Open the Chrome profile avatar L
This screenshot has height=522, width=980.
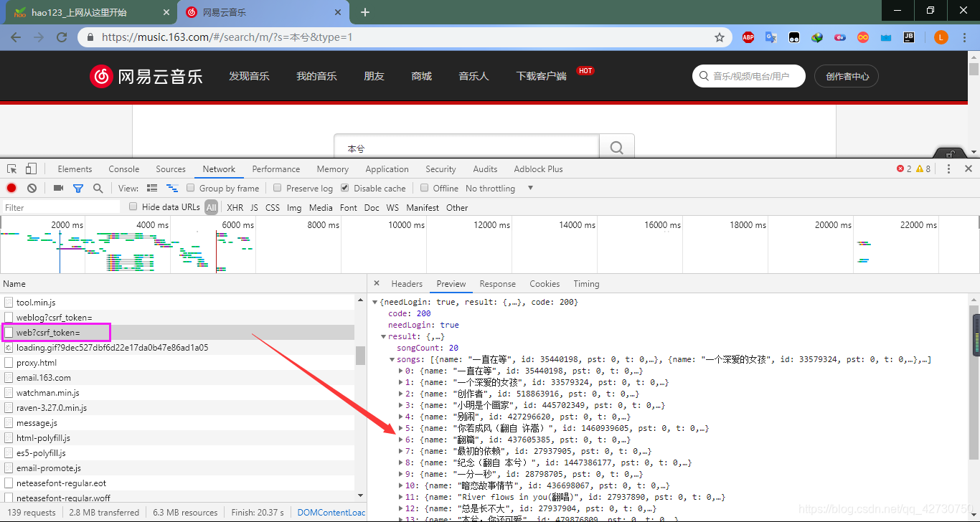point(941,37)
